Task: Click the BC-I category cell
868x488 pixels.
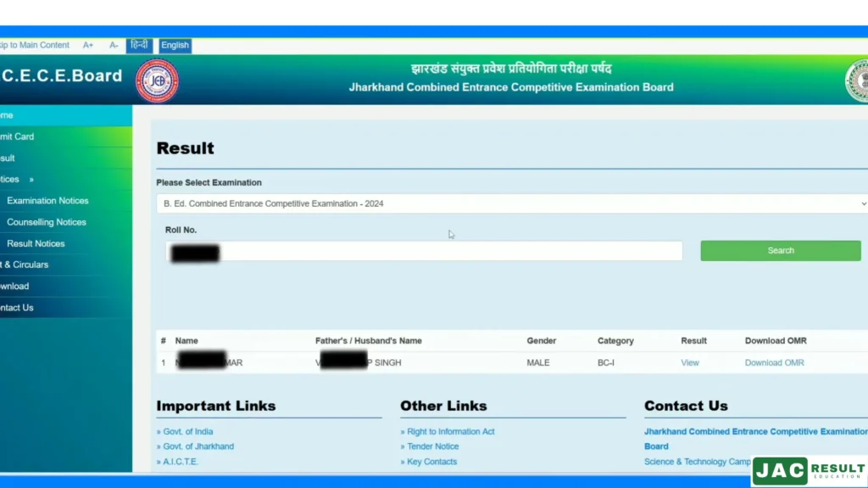Action: pyautogui.click(x=605, y=363)
